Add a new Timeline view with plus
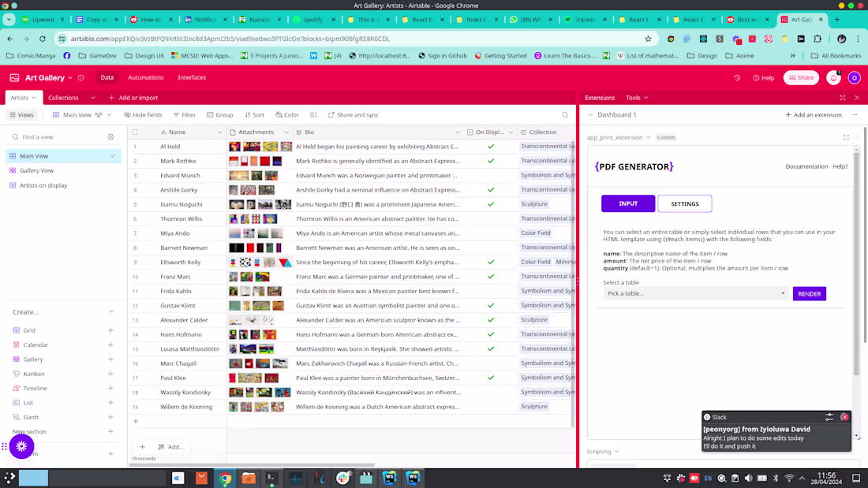 110,388
